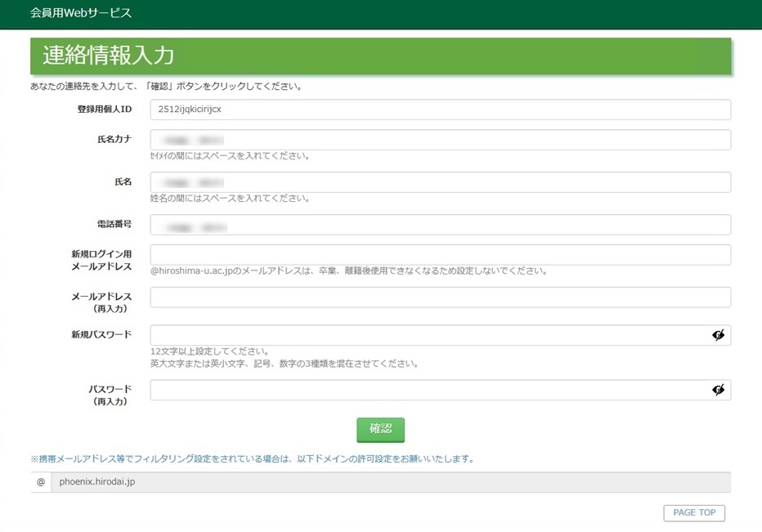Show the new password with the eye icon

click(718, 335)
